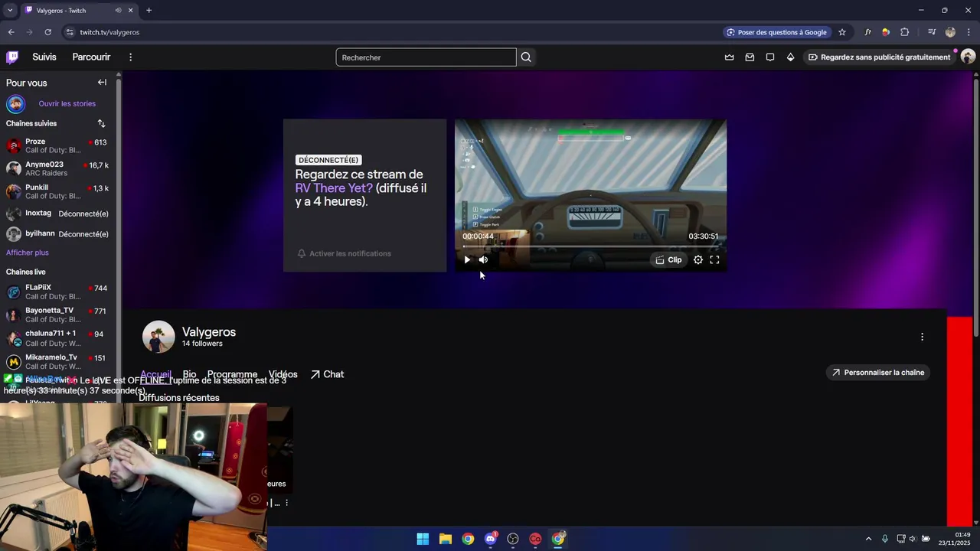Bookmark page with star icon
980x551 pixels.
click(x=842, y=32)
